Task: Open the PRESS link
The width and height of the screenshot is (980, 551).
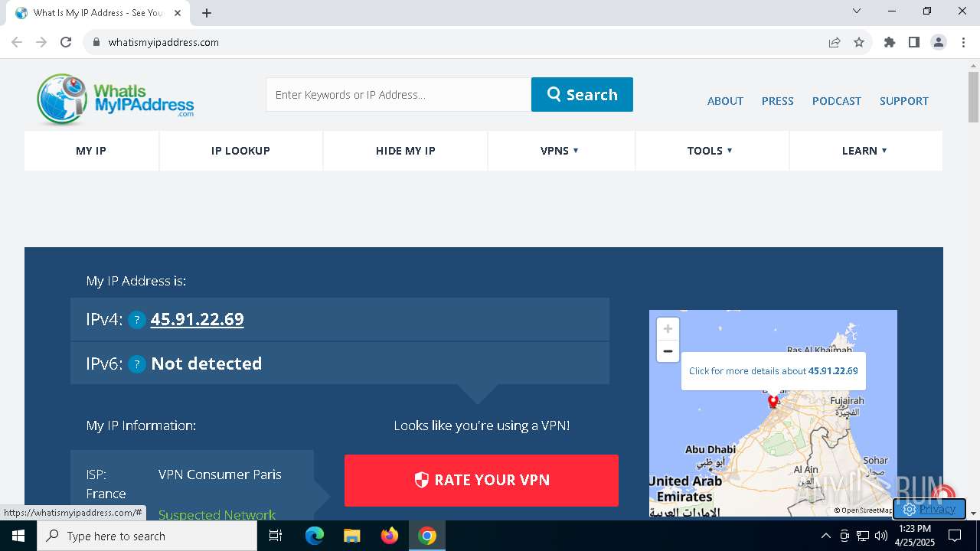Action: pyautogui.click(x=777, y=101)
